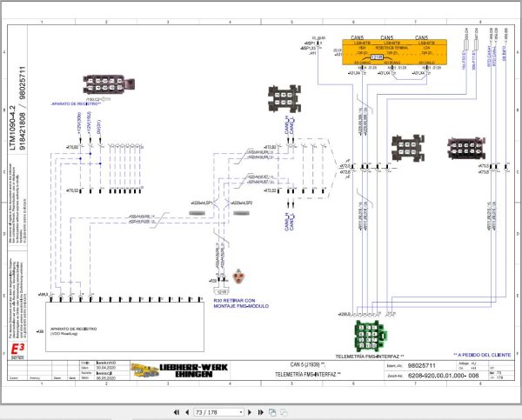This screenshot has width=522, height=420.
Task: Click the active previous-view icon in the bottom navigation bar
Action: [272, 412]
